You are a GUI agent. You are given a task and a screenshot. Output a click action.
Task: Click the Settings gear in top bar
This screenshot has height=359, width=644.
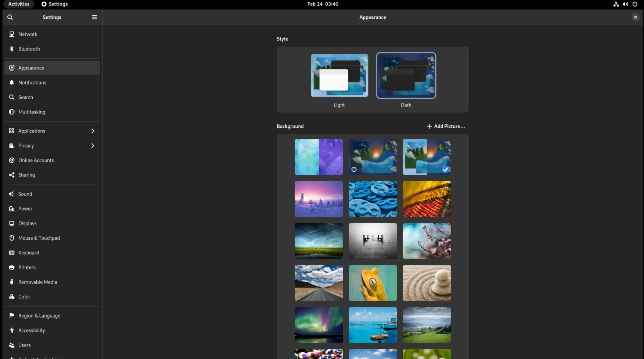(x=44, y=4)
